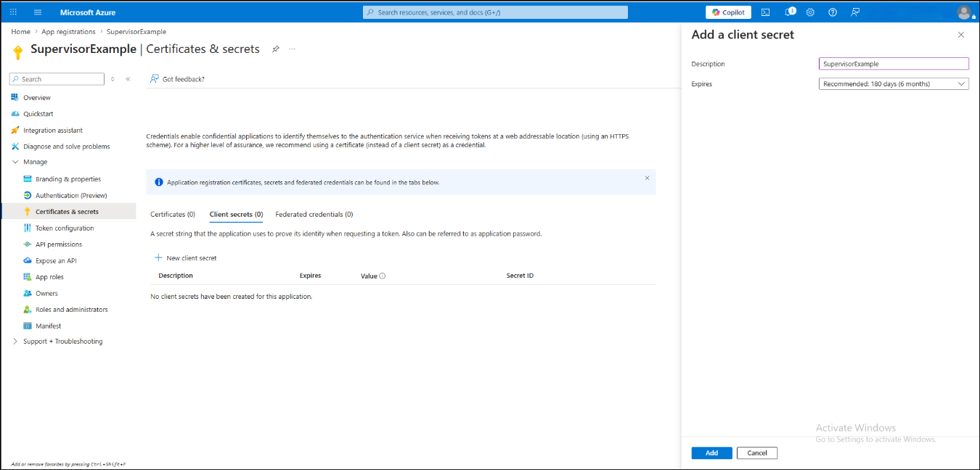This screenshot has height=470, width=980.
Task: Launch Cloud Shell from the top bar
Action: click(x=765, y=12)
